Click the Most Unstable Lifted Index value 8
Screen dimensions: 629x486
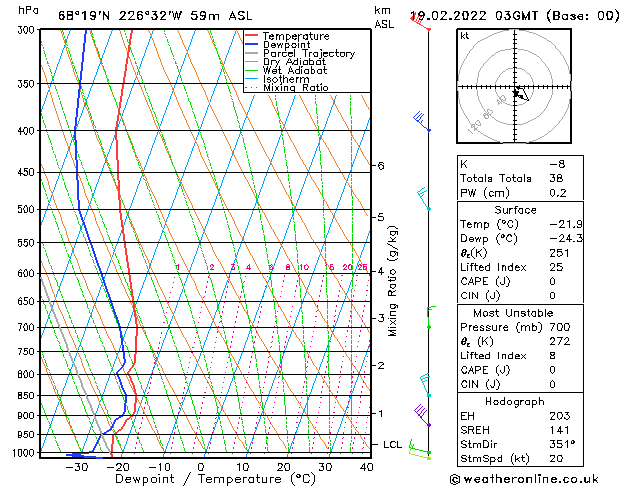click(x=553, y=356)
